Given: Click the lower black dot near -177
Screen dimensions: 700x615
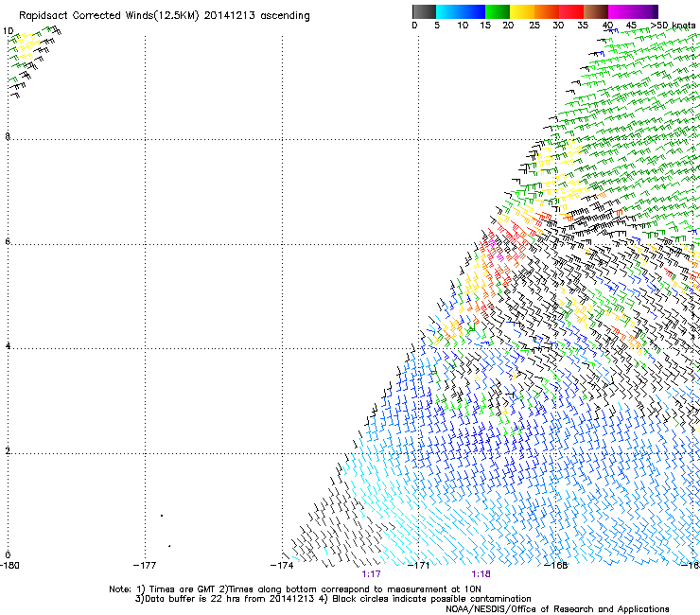Looking at the screenshot, I should click(x=169, y=546).
